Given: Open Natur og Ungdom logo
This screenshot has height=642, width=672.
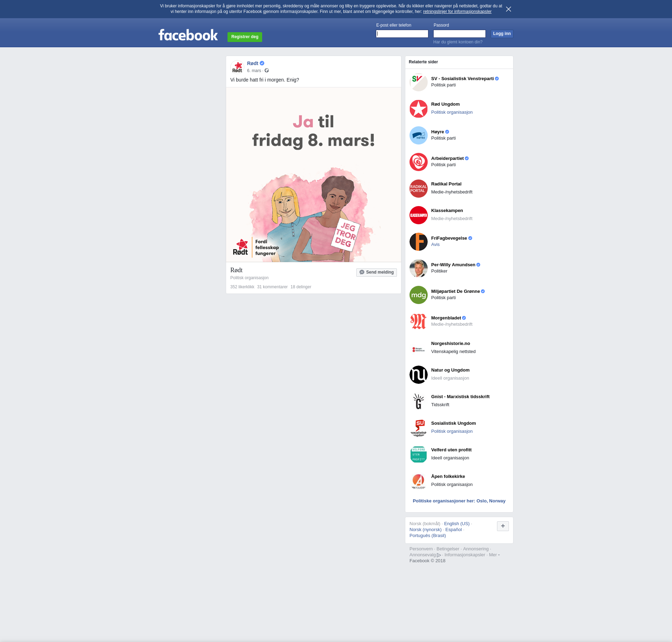Looking at the screenshot, I should pos(419,375).
